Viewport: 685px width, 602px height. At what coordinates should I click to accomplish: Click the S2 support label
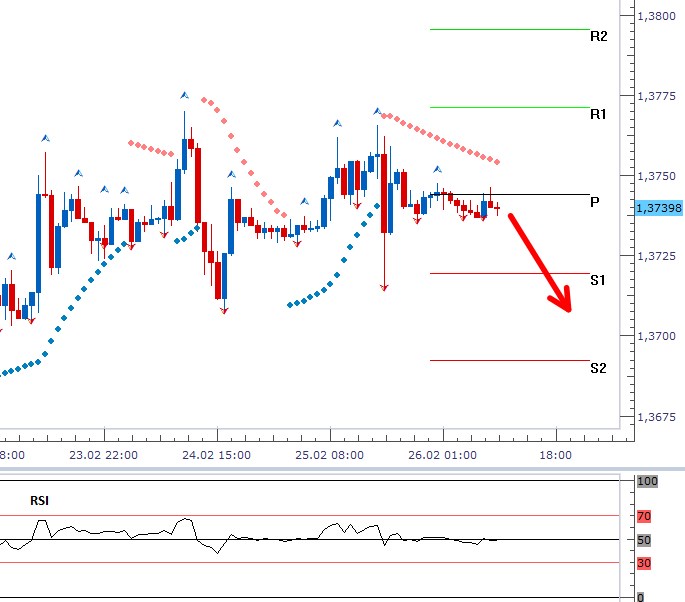[x=598, y=368]
